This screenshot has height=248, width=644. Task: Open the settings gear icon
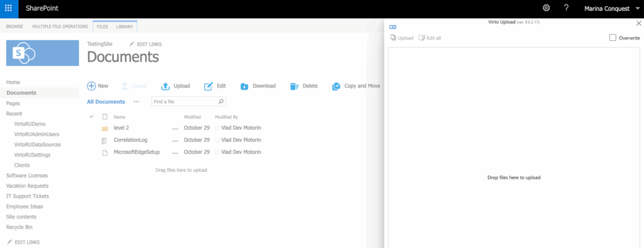pyautogui.click(x=547, y=8)
